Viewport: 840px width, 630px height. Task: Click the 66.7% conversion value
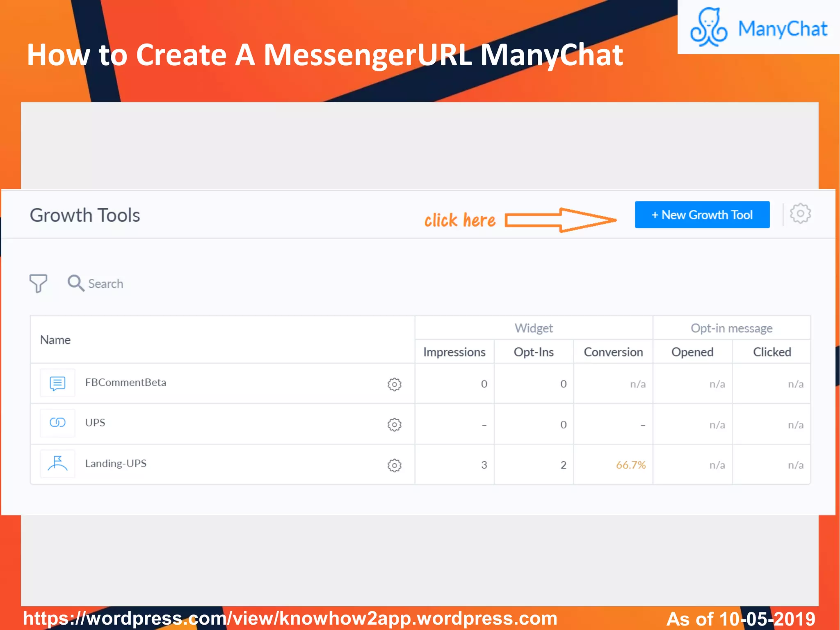(630, 465)
